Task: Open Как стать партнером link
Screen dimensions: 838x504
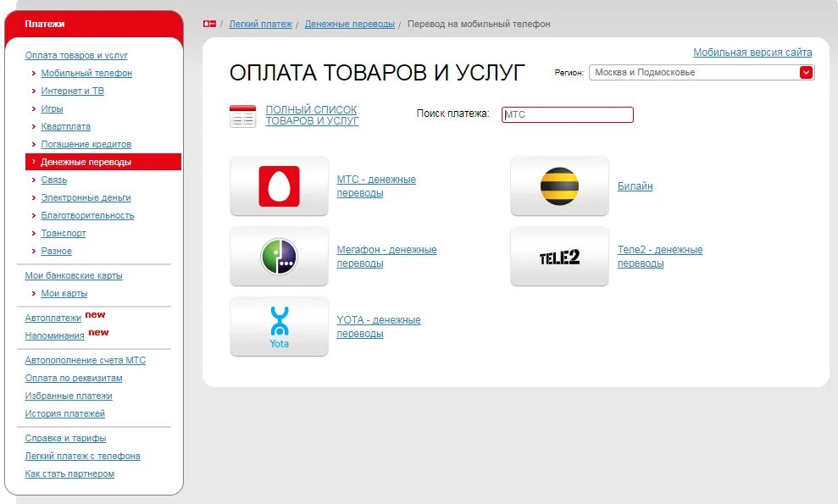Action: [x=69, y=474]
